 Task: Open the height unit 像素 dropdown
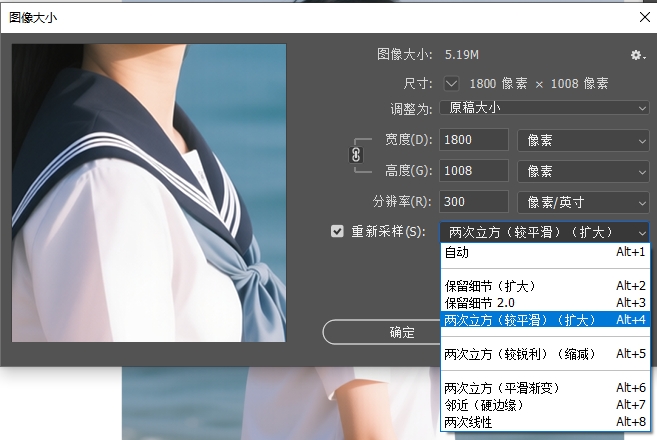[x=583, y=171]
